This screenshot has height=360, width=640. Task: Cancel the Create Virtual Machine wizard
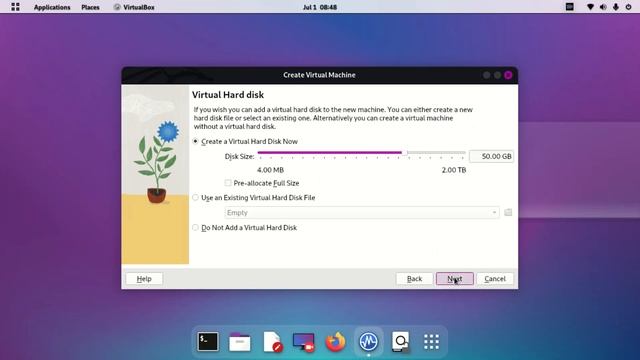[x=495, y=279]
